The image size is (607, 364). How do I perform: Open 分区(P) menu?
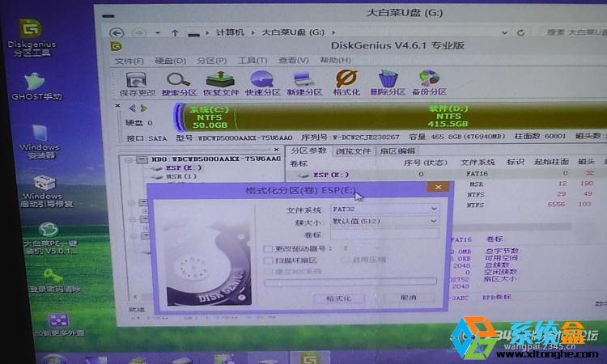point(211,61)
